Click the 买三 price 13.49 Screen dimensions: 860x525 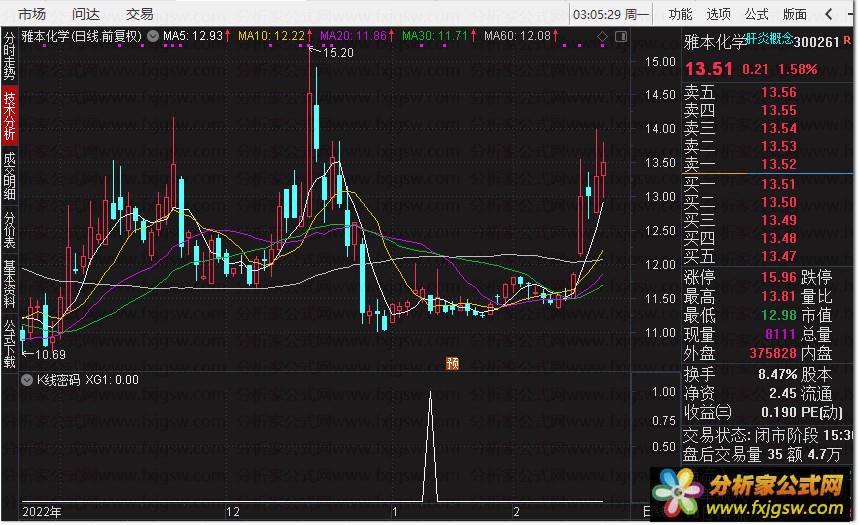(779, 220)
